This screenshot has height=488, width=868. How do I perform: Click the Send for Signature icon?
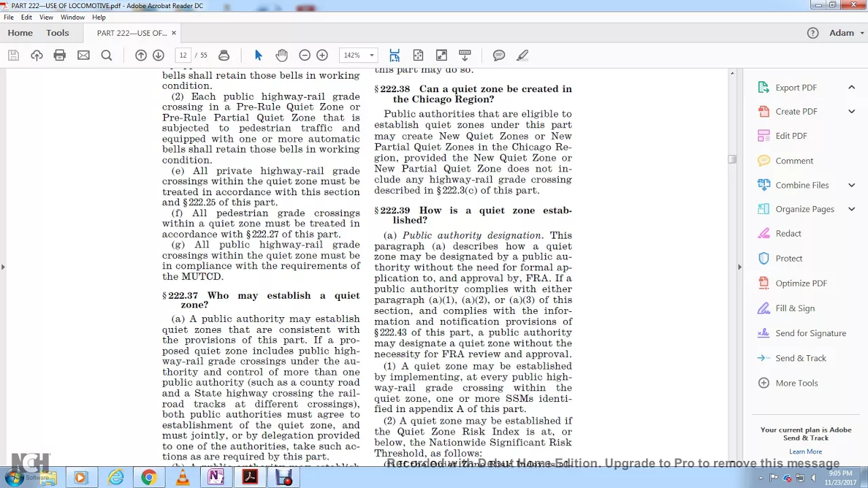click(x=764, y=333)
